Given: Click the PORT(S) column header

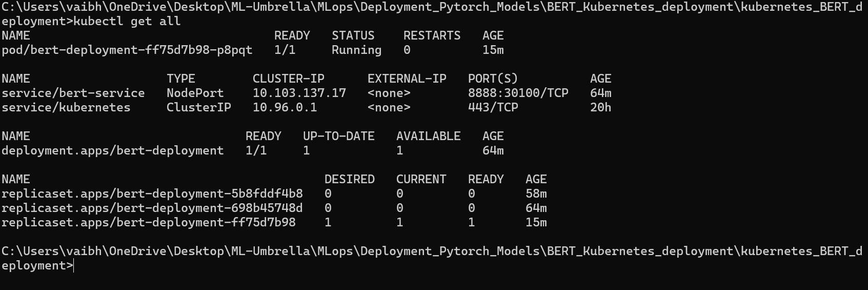Looking at the screenshot, I should tap(493, 79).
